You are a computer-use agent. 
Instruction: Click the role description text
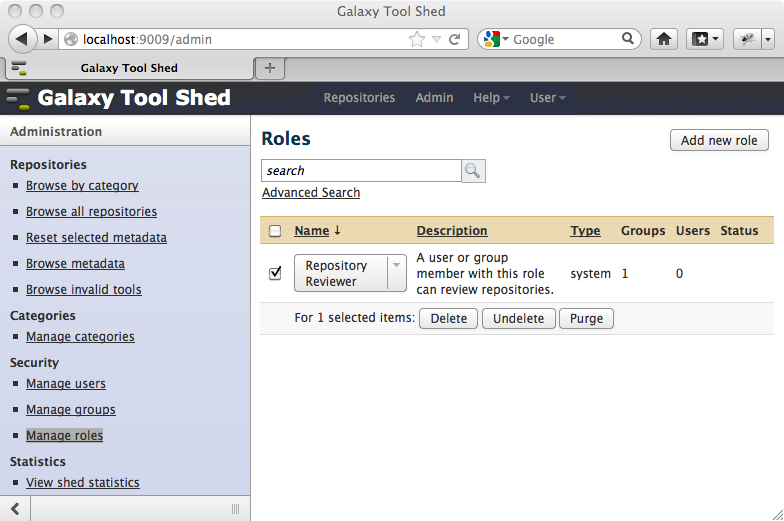[485, 274]
